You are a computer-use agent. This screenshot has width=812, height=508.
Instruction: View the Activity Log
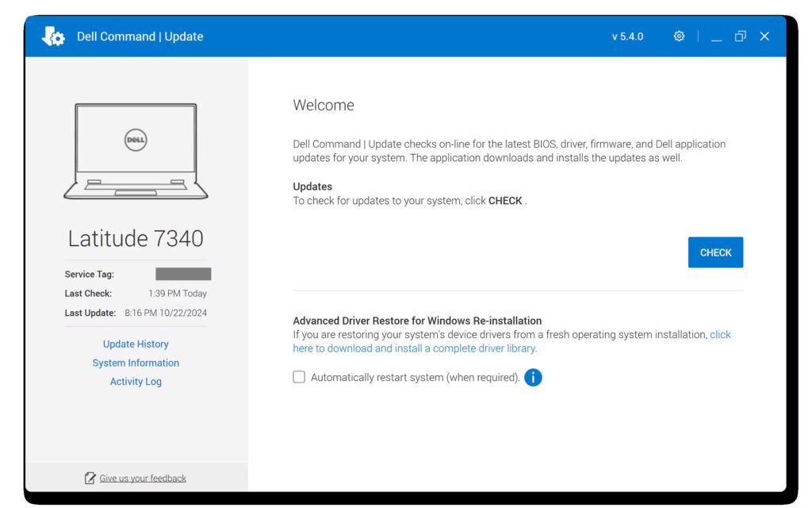click(x=136, y=381)
